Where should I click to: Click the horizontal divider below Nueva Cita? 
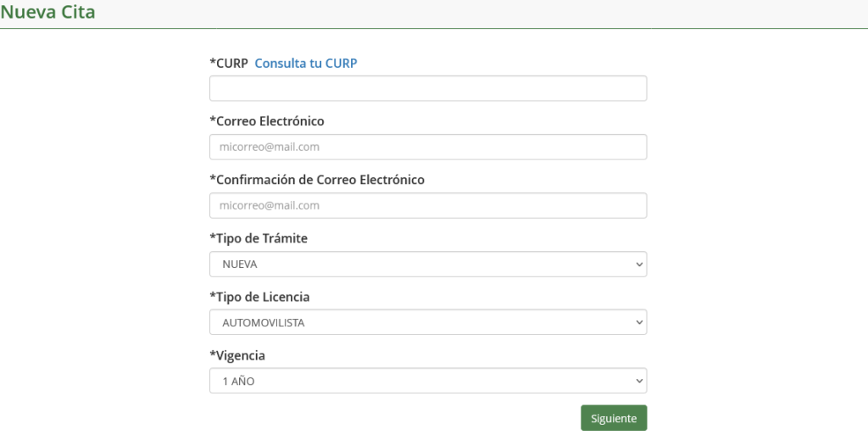(x=434, y=29)
